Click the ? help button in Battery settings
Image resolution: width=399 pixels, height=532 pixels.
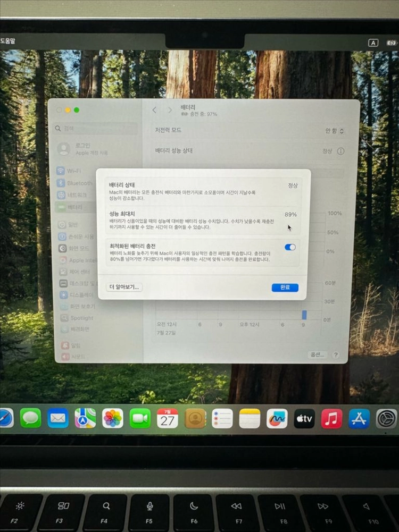click(336, 355)
